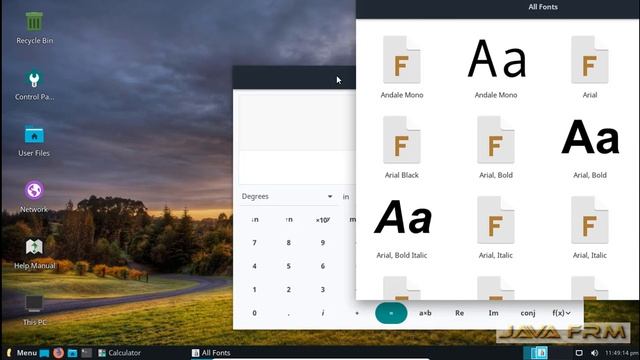Click the Calculator display entry field
The width and height of the screenshot is (640, 360).
coord(297,167)
